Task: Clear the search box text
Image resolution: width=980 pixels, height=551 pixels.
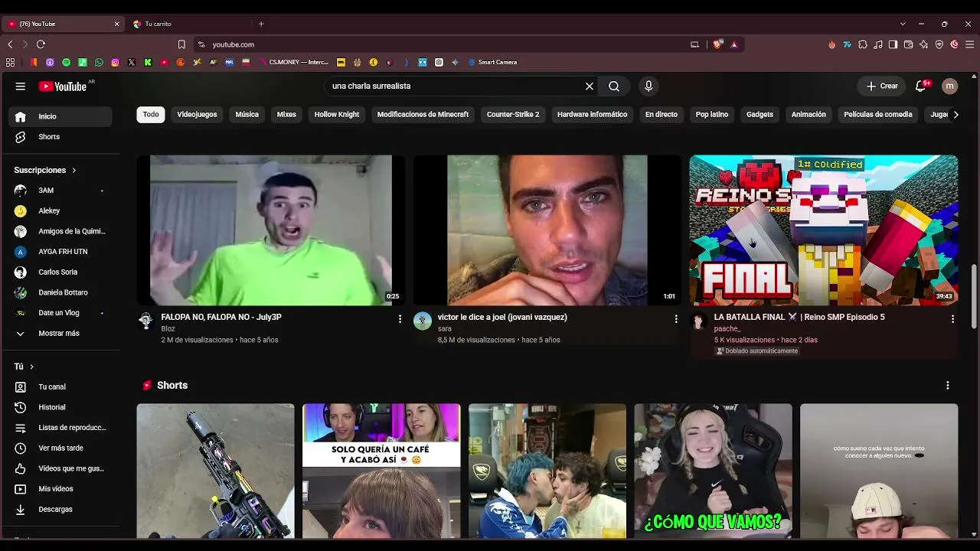Action: point(590,86)
